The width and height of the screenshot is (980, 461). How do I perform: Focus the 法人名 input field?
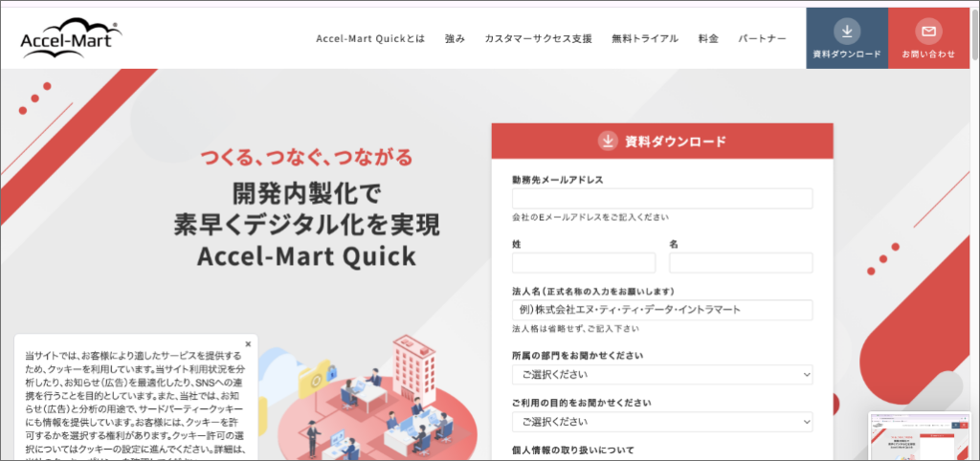pos(662,310)
